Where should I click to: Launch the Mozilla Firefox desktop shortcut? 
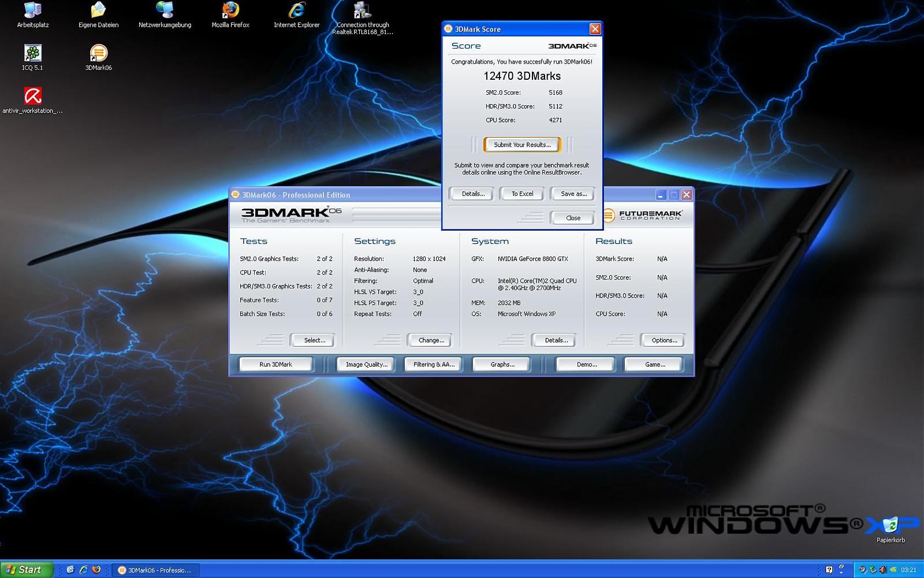230,15
